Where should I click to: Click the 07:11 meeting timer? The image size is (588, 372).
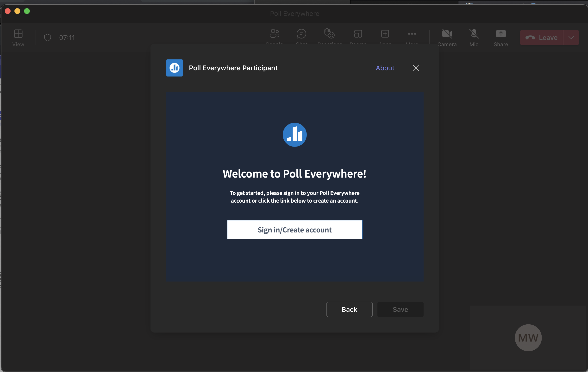click(x=67, y=37)
